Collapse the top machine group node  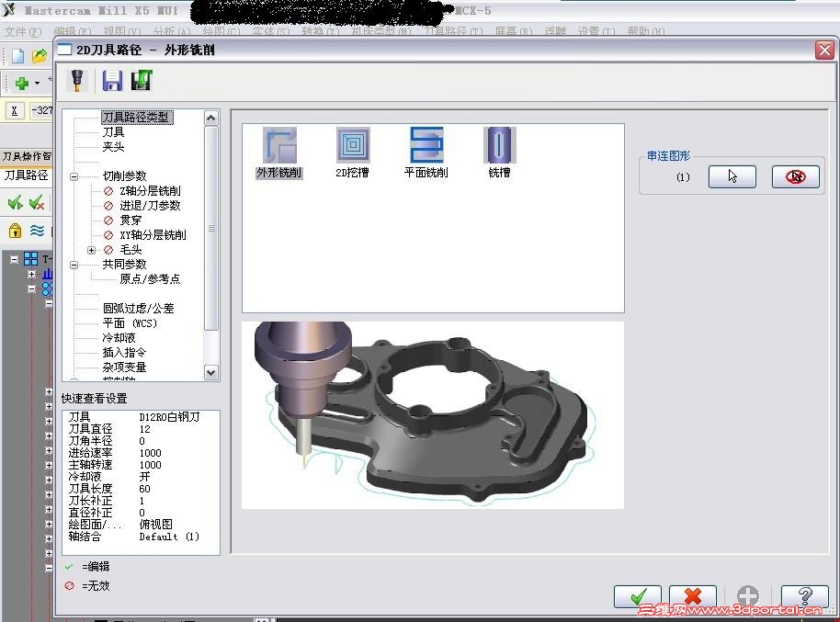(15, 260)
